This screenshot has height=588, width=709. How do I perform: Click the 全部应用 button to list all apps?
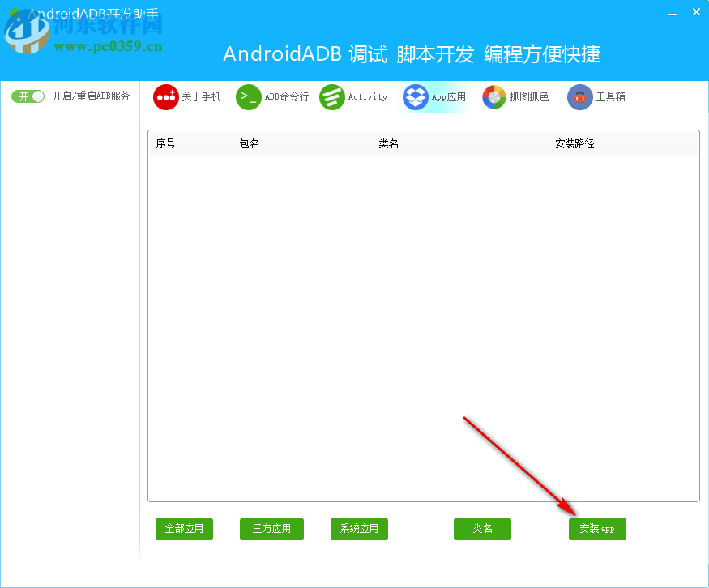pos(184,529)
